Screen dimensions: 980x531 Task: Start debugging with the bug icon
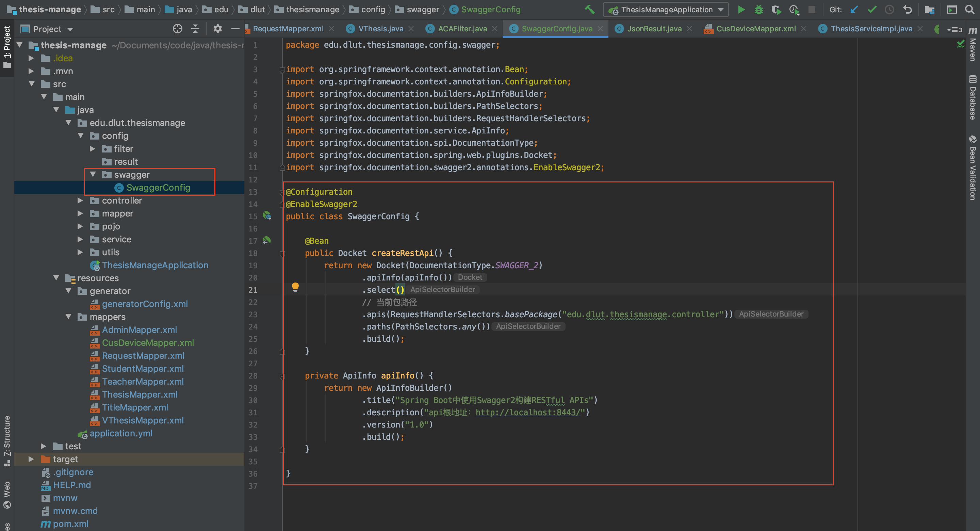758,10
